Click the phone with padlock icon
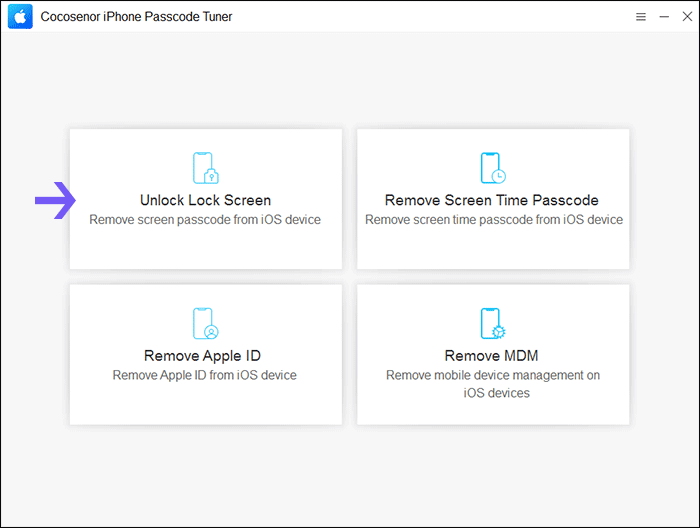The image size is (700, 528). tap(205, 168)
